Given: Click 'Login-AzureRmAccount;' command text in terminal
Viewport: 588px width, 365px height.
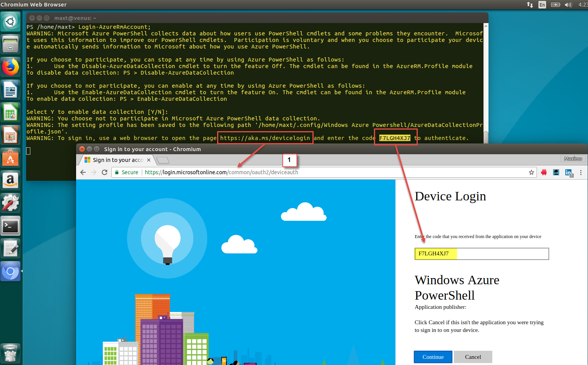Looking at the screenshot, I should [115, 27].
